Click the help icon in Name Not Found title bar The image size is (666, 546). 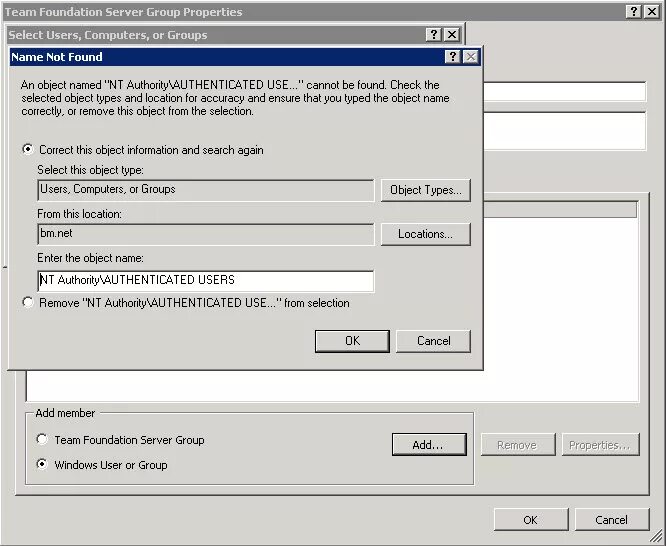point(453,57)
